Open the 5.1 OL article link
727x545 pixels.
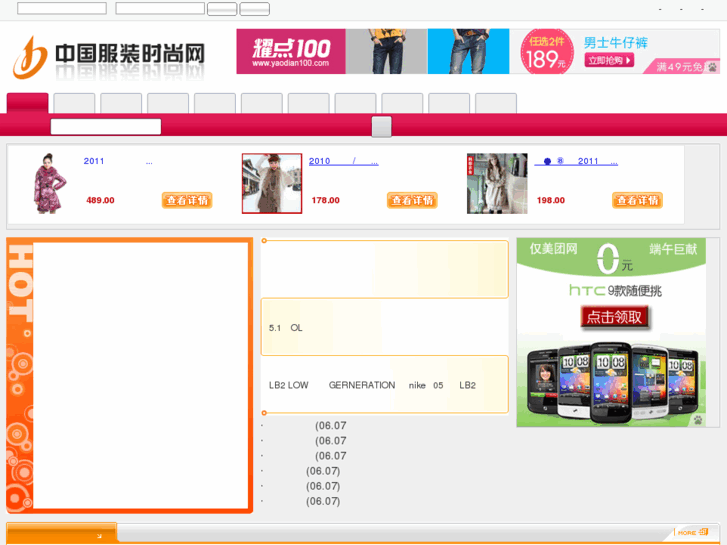tap(286, 328)
